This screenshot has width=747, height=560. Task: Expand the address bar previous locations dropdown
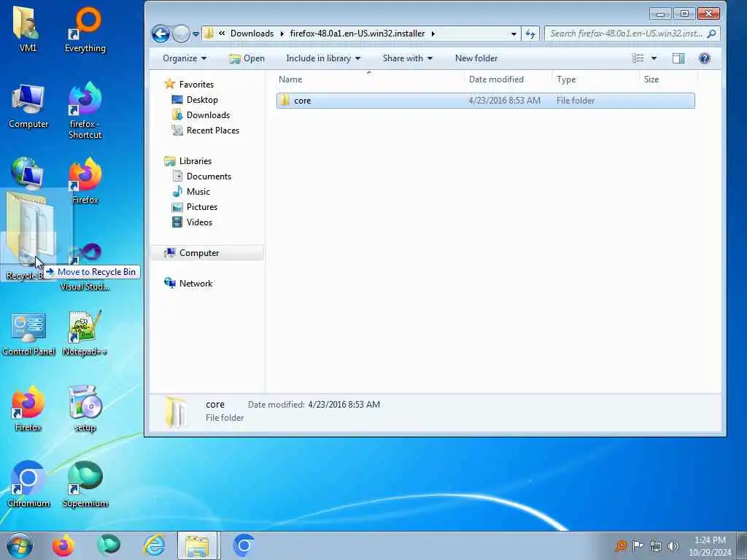click(x=514, y=34)
